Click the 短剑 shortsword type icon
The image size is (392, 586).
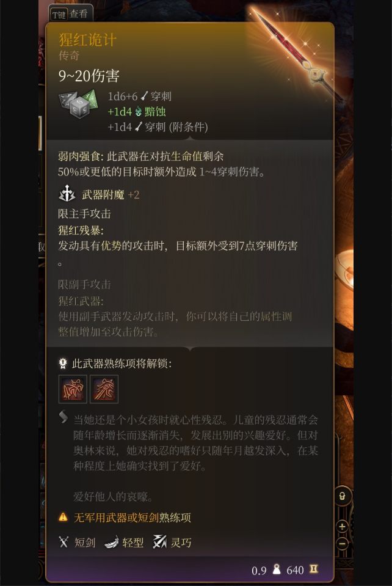(64, 542)
